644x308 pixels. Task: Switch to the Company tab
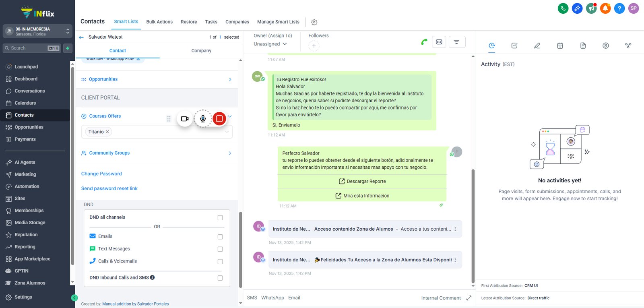click(x=201, y=51)
